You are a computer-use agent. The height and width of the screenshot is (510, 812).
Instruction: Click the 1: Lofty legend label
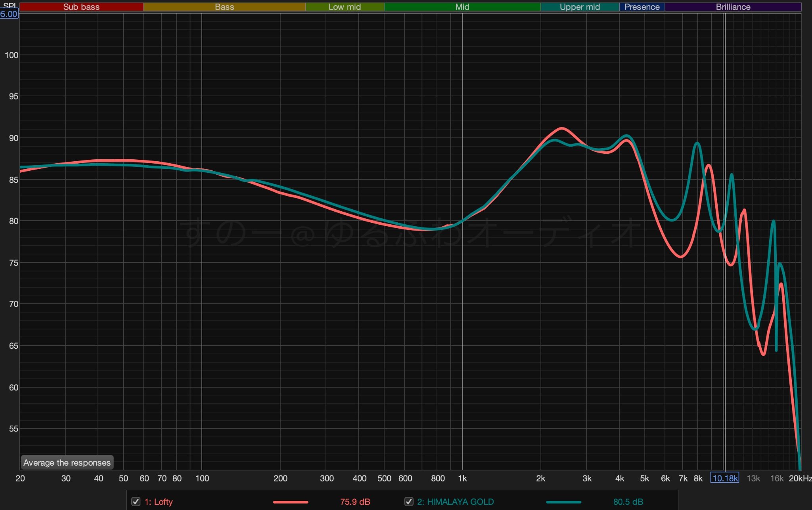(159, 502)
